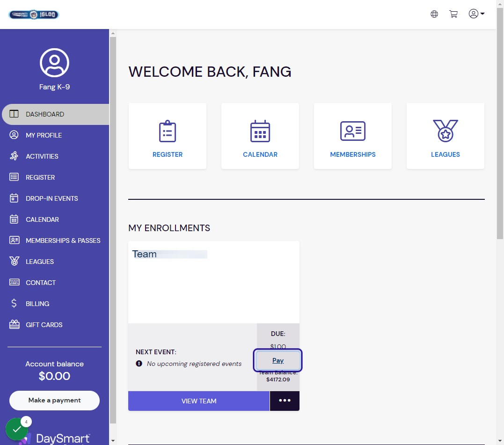Open the Memberships tile ID card icon
The height and width of the screenshot is (445, 504).
point(352,131)
